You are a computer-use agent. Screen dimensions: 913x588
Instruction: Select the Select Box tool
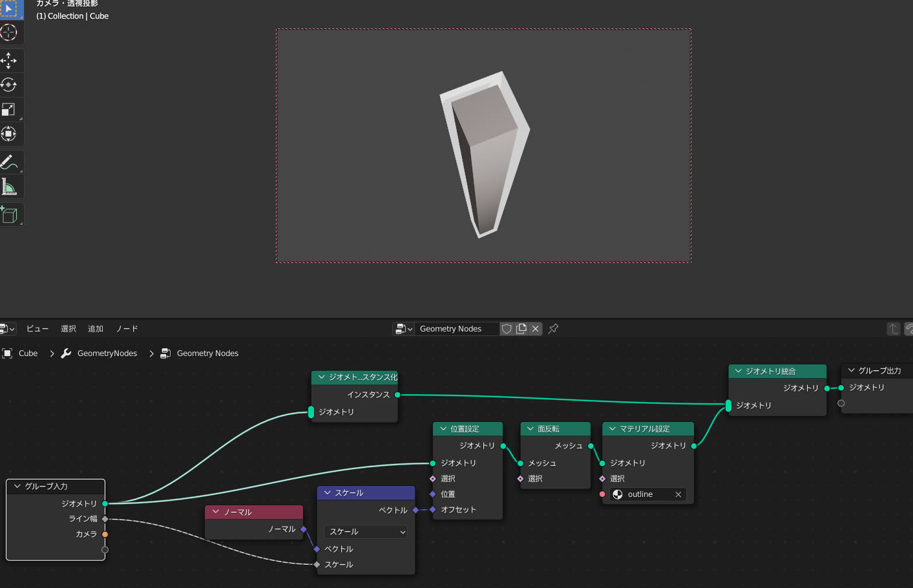tap(9, 9)
